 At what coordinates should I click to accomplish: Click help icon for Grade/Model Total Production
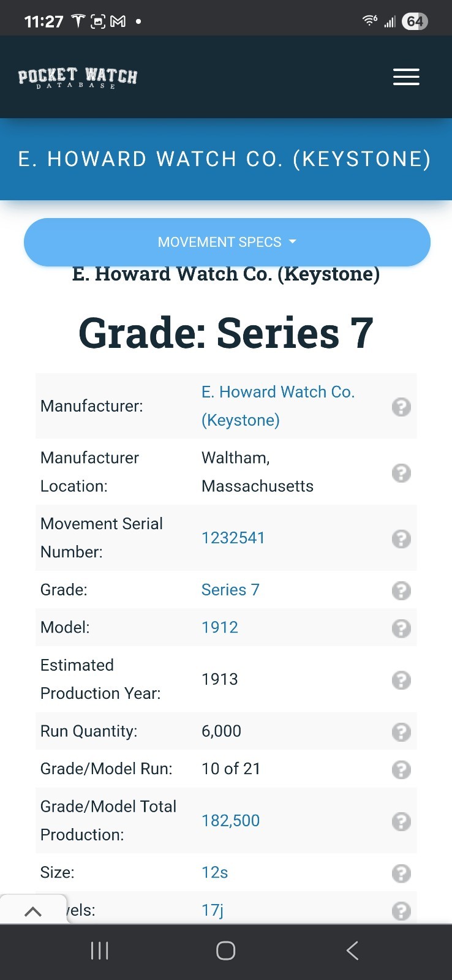click(x=401, y=821)
